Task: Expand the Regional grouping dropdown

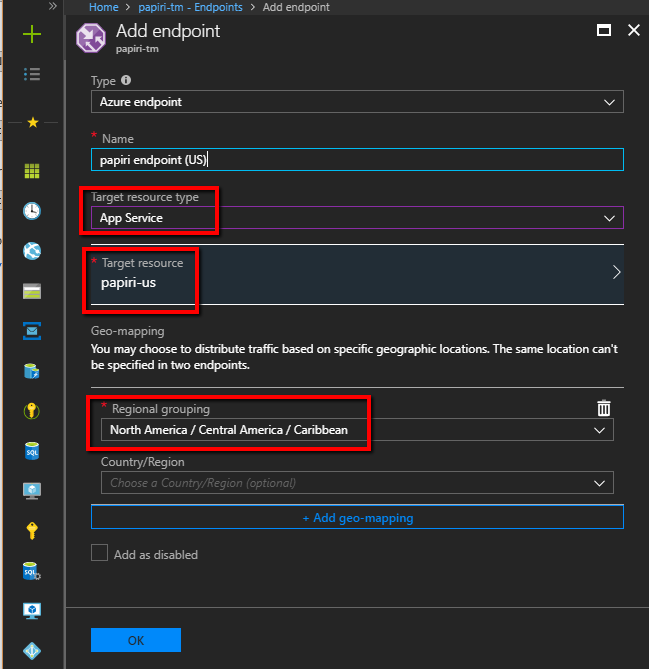Action: 357,430
